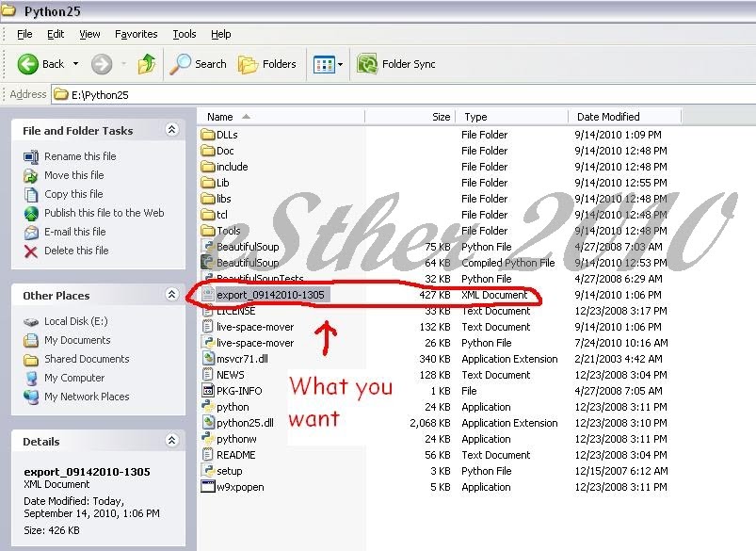
Task: Click the Move this file icon
Action: pos(31,175)
